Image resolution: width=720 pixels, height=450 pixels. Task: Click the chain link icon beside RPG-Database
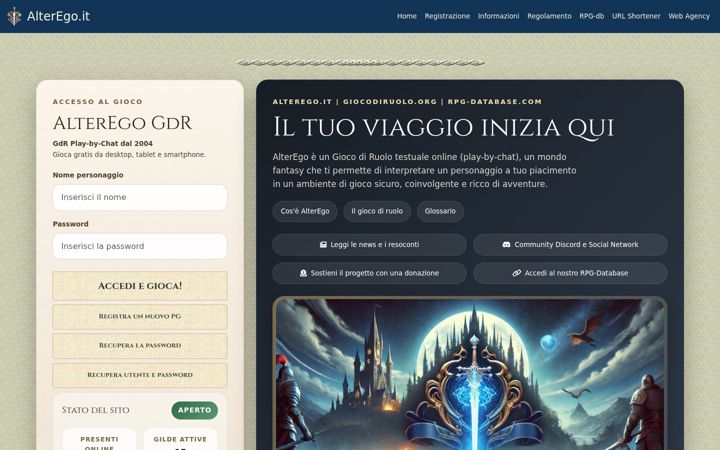517,273
